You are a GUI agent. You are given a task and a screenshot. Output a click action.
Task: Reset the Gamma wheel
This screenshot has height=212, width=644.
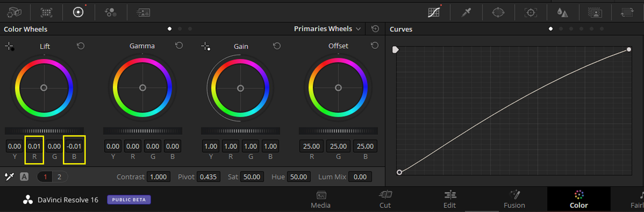pos(179,46)
